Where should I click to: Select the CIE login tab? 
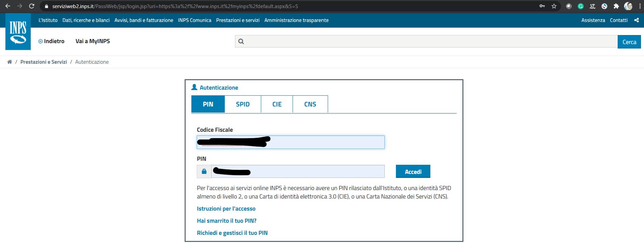point(277,104)
